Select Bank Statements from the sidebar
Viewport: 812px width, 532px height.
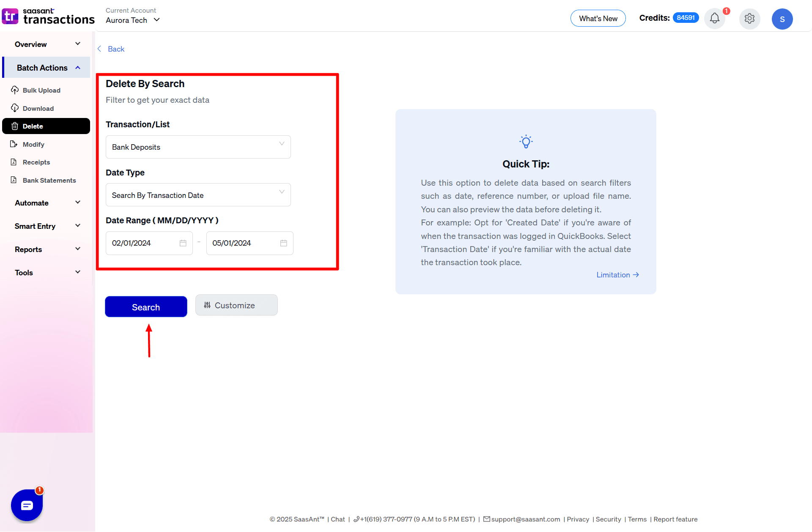pyautogui.click(x=49, y=180)
